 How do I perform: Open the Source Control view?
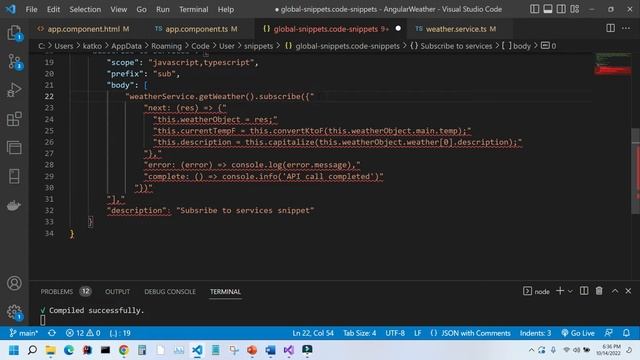pyautogui.click(x=14, y=62)
